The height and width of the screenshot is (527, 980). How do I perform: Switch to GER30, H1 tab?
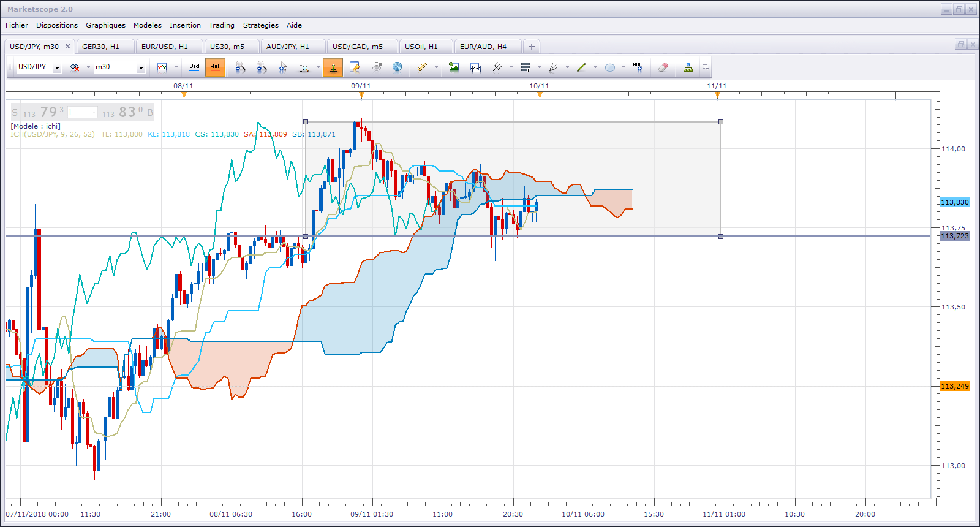tap(105, 47)
